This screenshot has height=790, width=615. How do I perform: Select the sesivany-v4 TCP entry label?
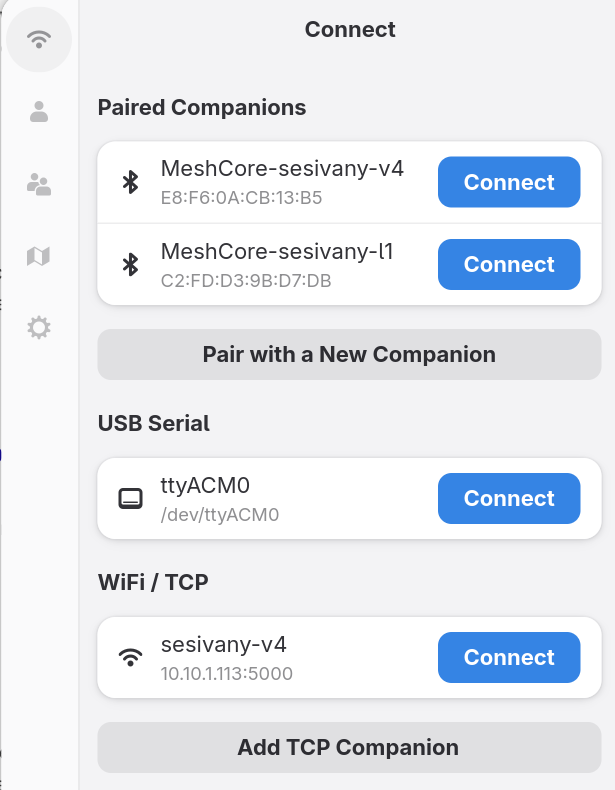tap(224, 644)
